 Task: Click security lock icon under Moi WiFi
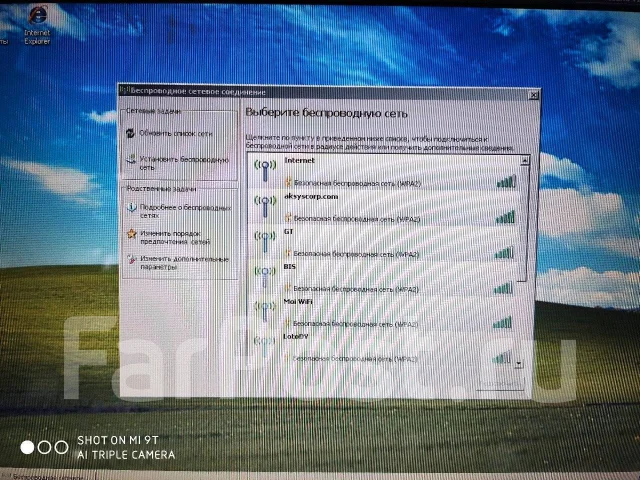tap(287, 323)
